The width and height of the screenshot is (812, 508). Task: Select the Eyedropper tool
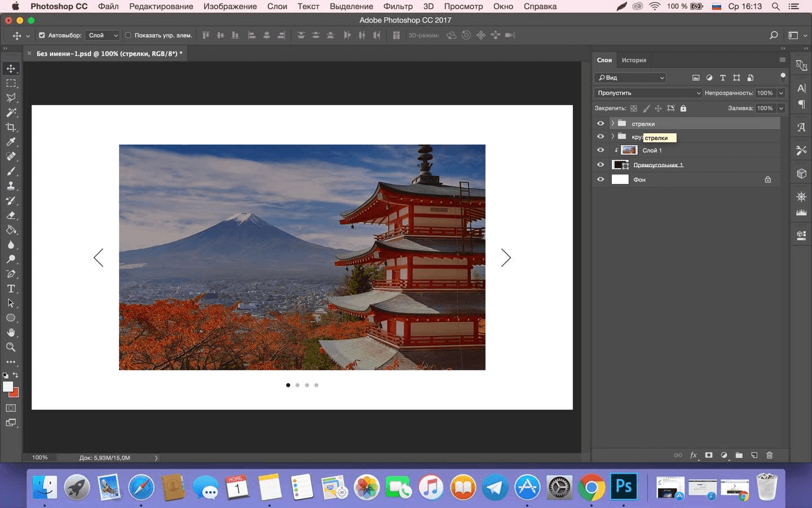(x=11, y=142)
